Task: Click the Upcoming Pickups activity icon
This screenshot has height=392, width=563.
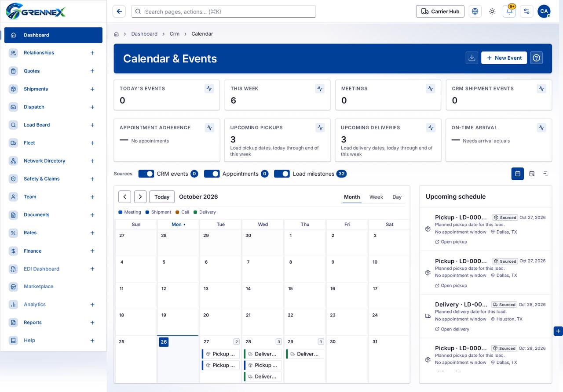Action: pos(320,128)
